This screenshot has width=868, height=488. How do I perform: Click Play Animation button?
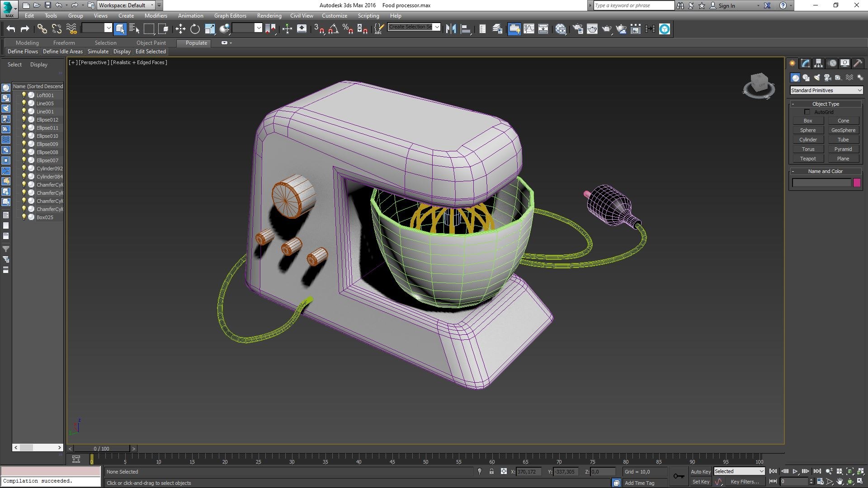(x=795, y=471)
